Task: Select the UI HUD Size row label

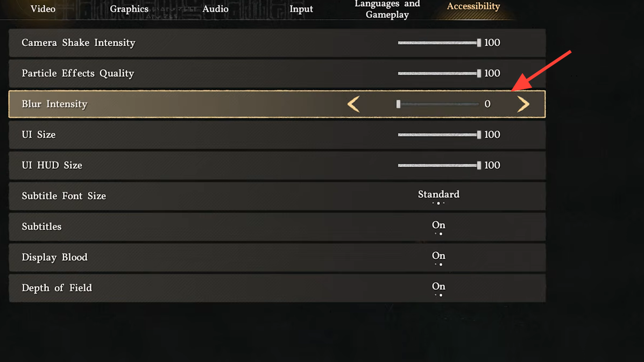Action: point(52,165)
